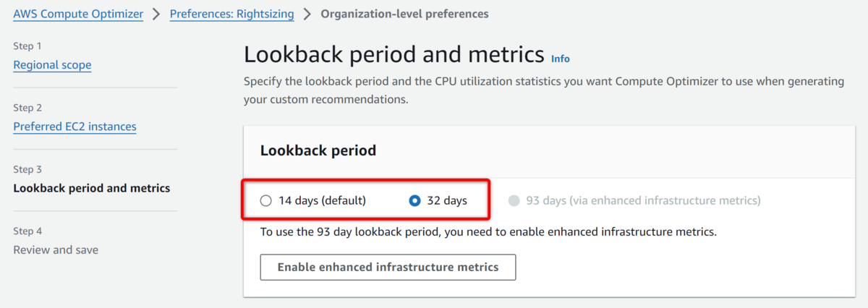Screen dimensions: 868x308
Task: Click the large Lookback period and metrics page heading
Action: tap(393, 54)
